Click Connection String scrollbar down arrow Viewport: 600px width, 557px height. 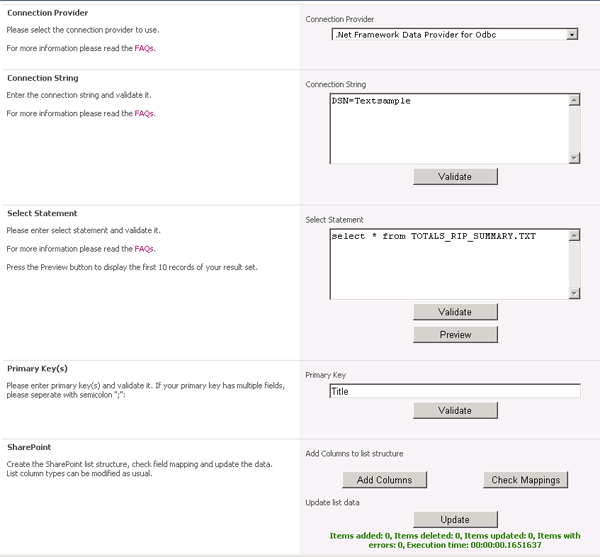pos(574,157)
